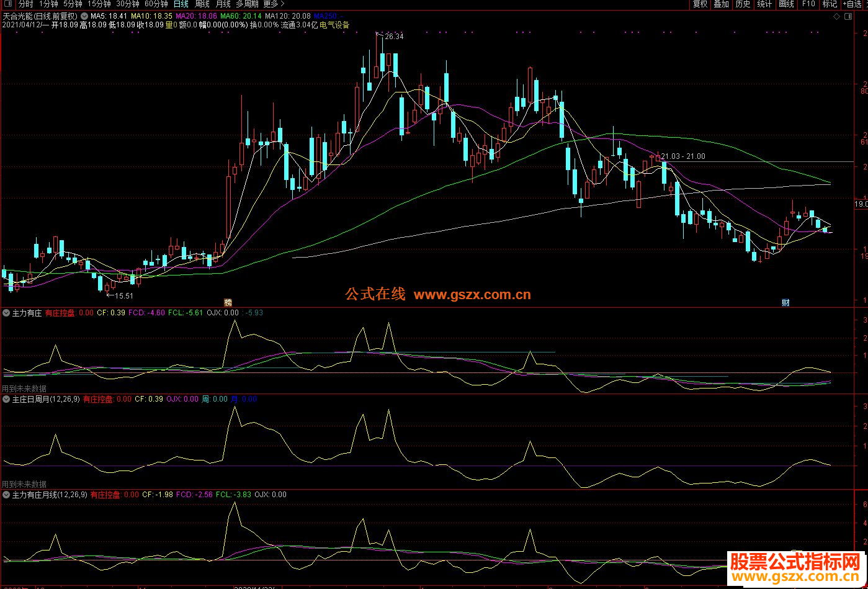
Task: Click the MA20: 18.06 label
Action: pyautogui.click(x=197, y=16)
